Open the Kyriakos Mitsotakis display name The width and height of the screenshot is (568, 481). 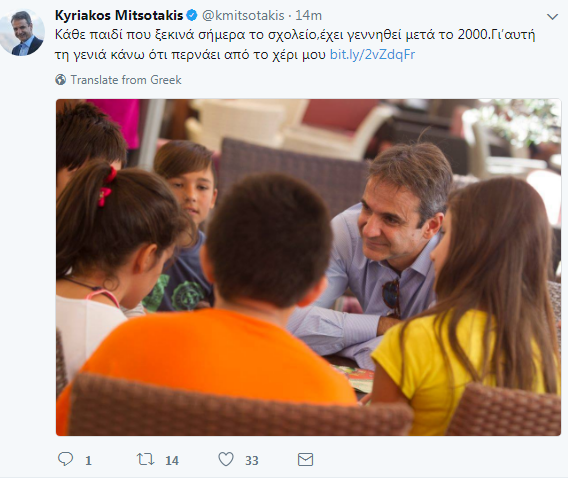(119, 16)
